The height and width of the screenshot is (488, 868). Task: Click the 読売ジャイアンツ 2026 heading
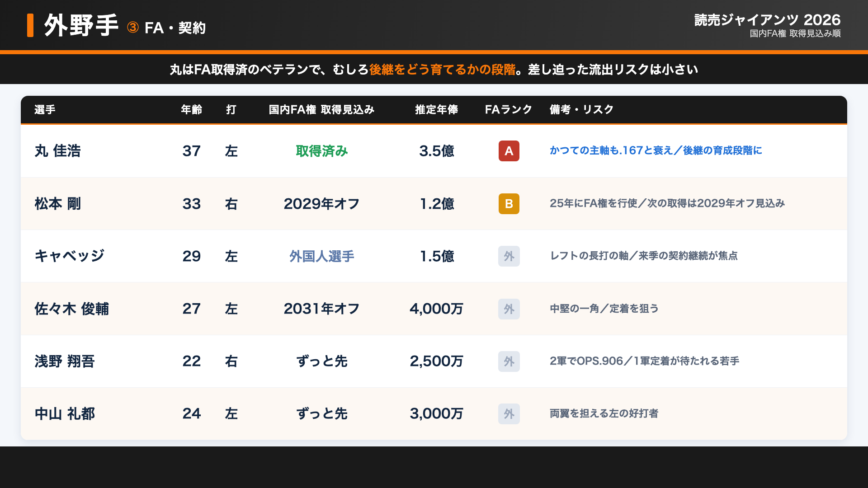click(x=767, y=20)
